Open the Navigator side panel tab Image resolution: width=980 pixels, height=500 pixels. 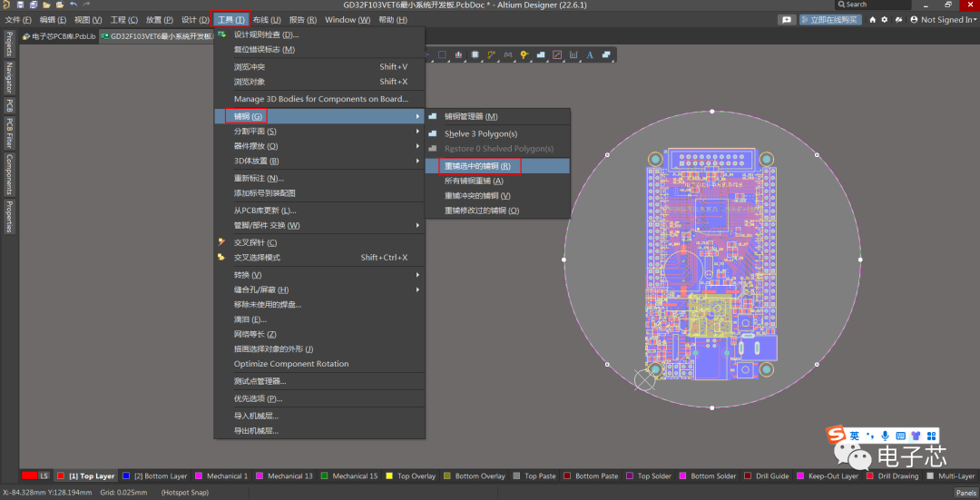click(x=9, y=77)
